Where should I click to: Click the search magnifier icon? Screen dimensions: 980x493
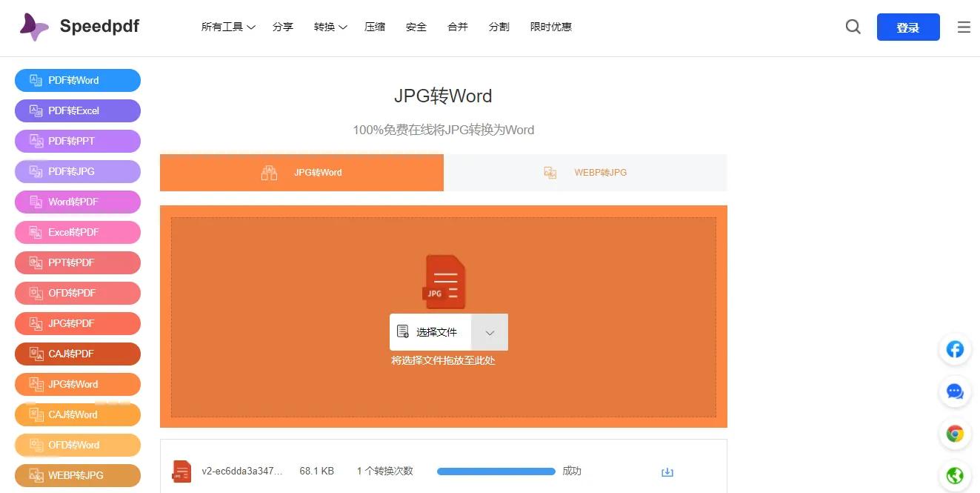tap(853, 27)
